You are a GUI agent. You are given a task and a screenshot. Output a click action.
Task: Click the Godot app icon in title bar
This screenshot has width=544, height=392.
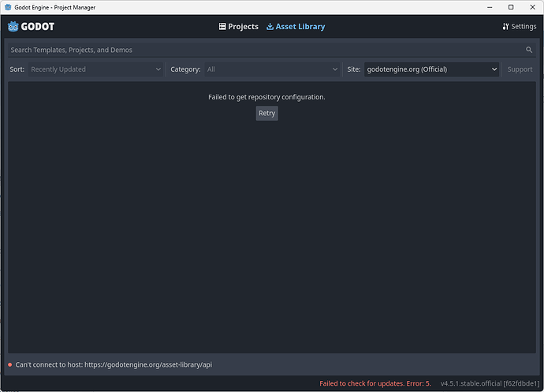pyautogui.click(x=9, y=7)
